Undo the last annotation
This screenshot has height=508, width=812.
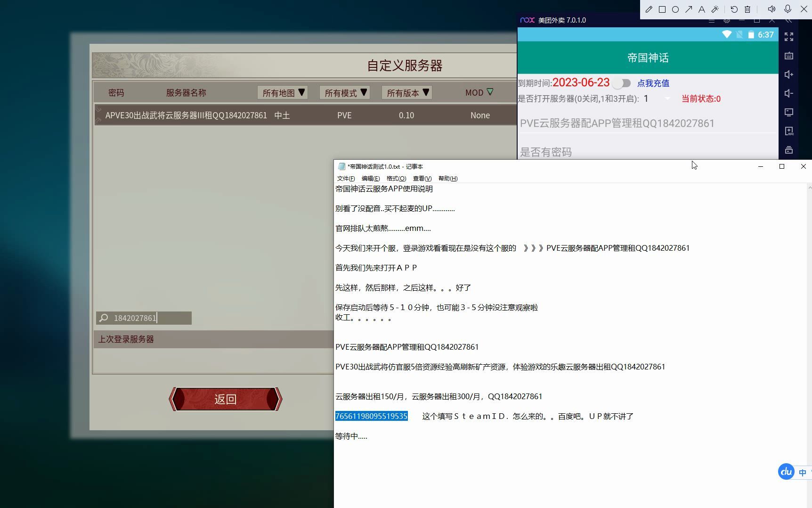pos(733,9)
